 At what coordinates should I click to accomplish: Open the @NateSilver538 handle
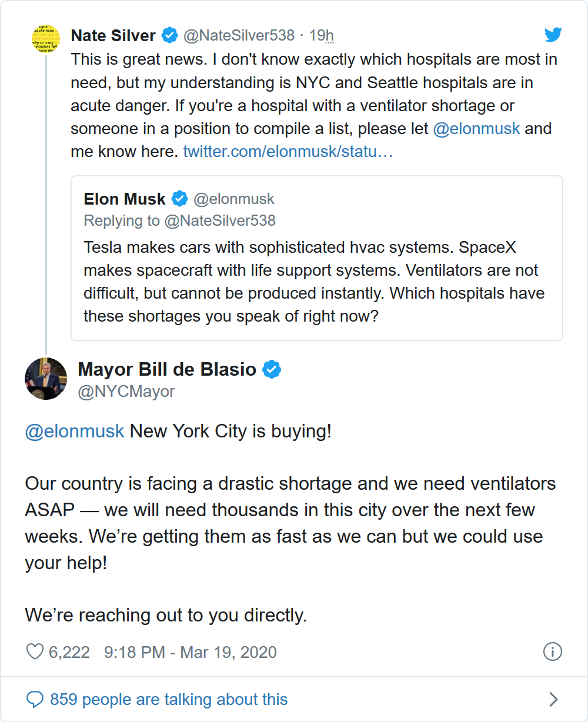(x=239, y=35)
